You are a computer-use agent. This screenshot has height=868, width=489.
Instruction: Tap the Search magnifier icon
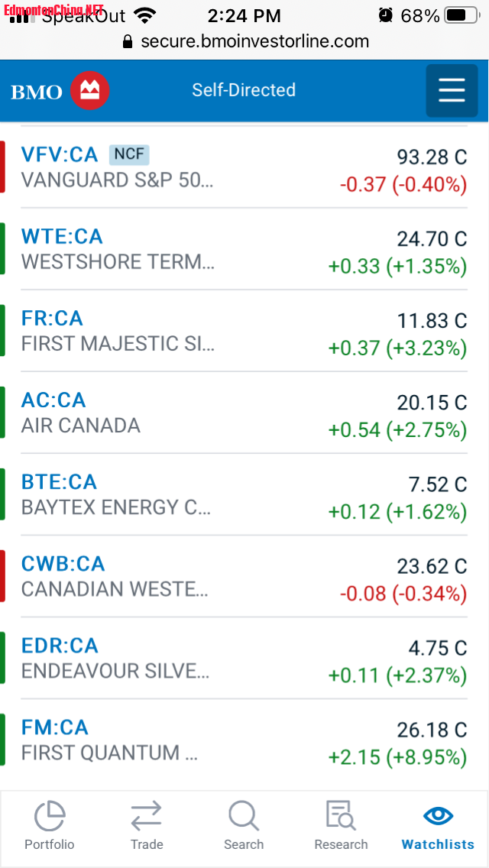(x=244, y=816)
